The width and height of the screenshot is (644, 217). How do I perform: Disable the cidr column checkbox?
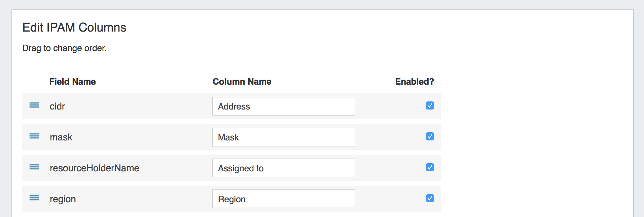tap(430, 106)
